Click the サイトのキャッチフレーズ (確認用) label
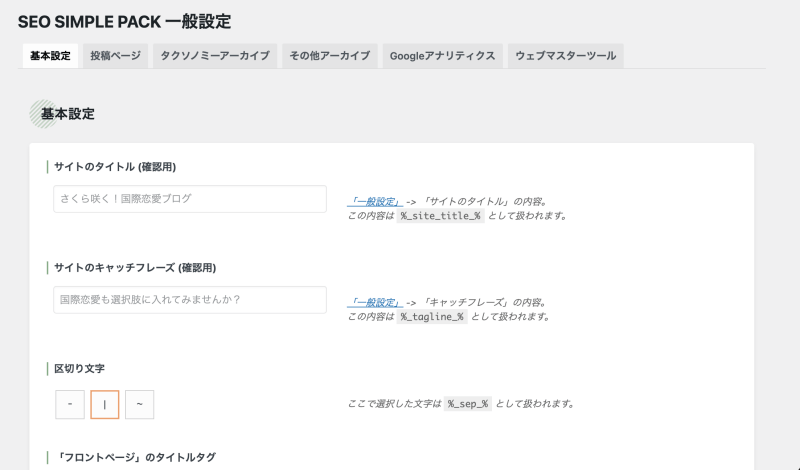The height and width of the screenshot is (470, 800). pyautogui.click(x=135, y=268)
